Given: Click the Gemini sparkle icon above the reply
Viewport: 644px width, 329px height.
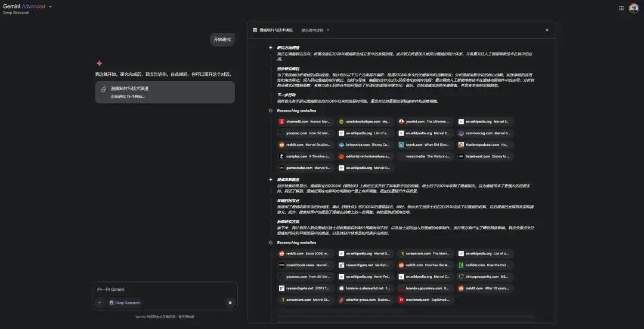Looking at the screenshot, I should pos(100,63).
